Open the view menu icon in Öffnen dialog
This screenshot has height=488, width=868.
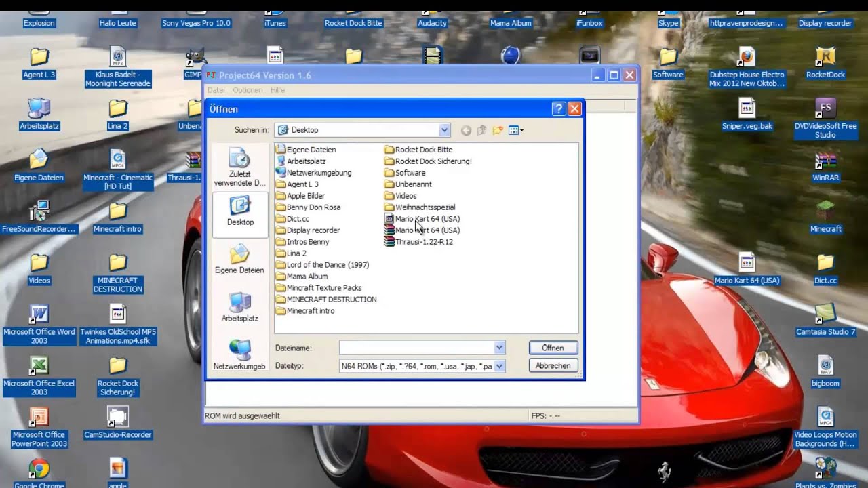tap(516, 130)
